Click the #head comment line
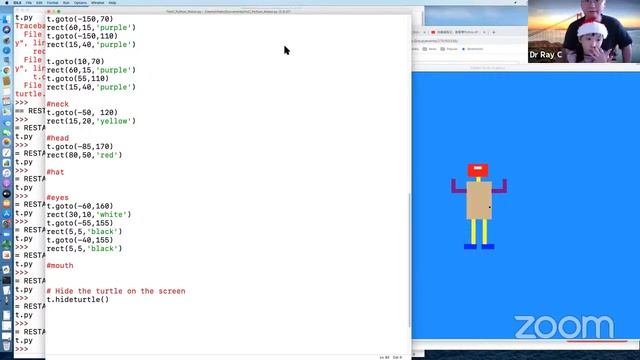 pos(58,138)
